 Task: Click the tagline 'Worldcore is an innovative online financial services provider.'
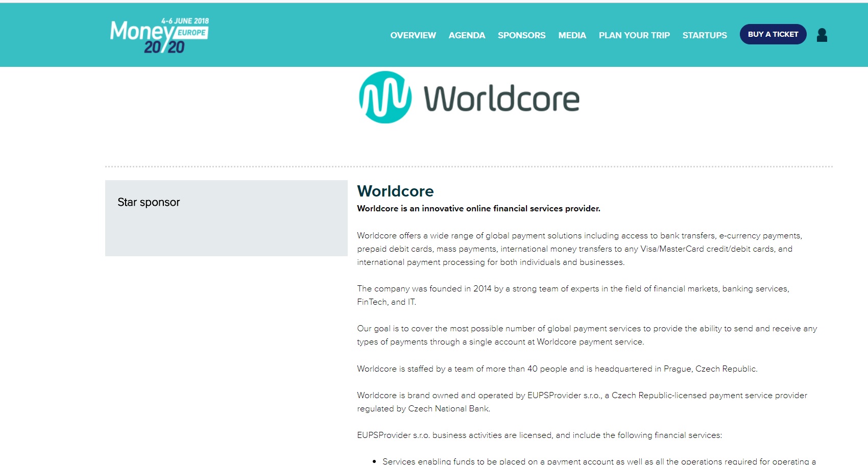coord(478,208)
